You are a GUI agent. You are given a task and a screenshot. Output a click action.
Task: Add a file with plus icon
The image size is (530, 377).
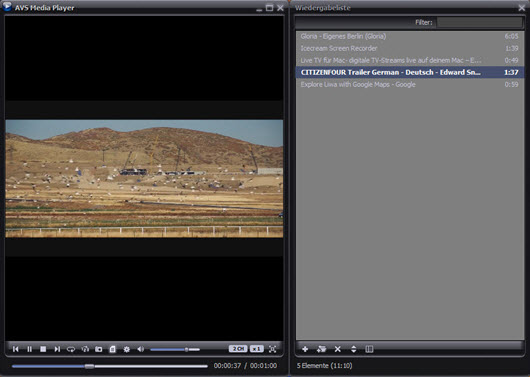tap(305, 349)
